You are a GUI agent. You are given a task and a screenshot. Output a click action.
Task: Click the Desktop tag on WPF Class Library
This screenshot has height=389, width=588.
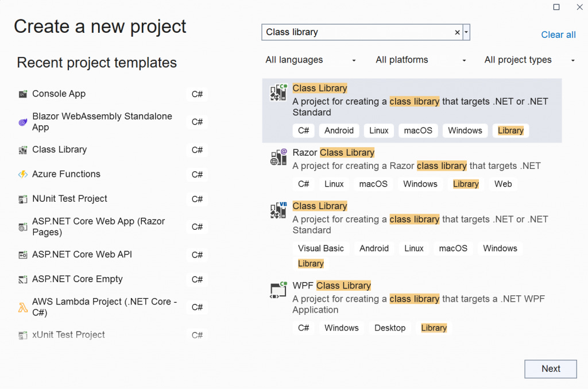(390, 328)
